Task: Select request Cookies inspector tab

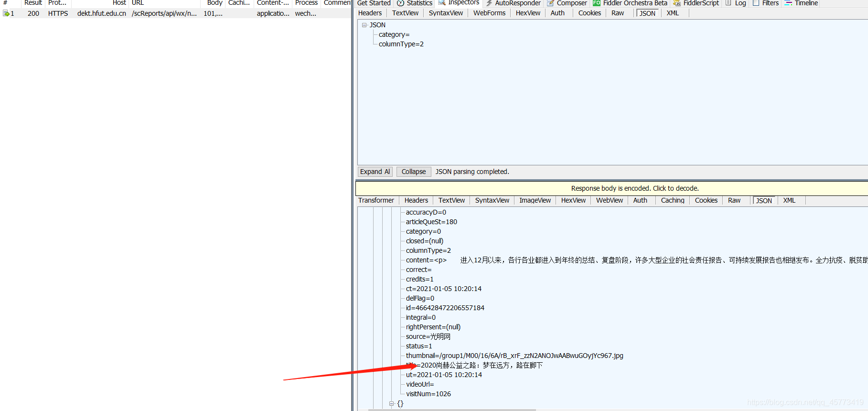Action: [x=589, y=13]
